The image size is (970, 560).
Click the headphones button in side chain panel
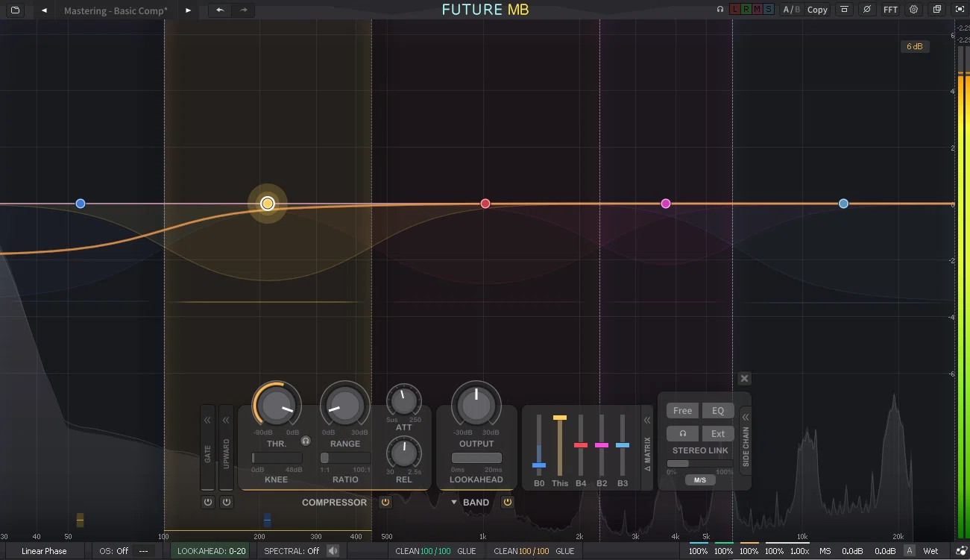(682, 433)
